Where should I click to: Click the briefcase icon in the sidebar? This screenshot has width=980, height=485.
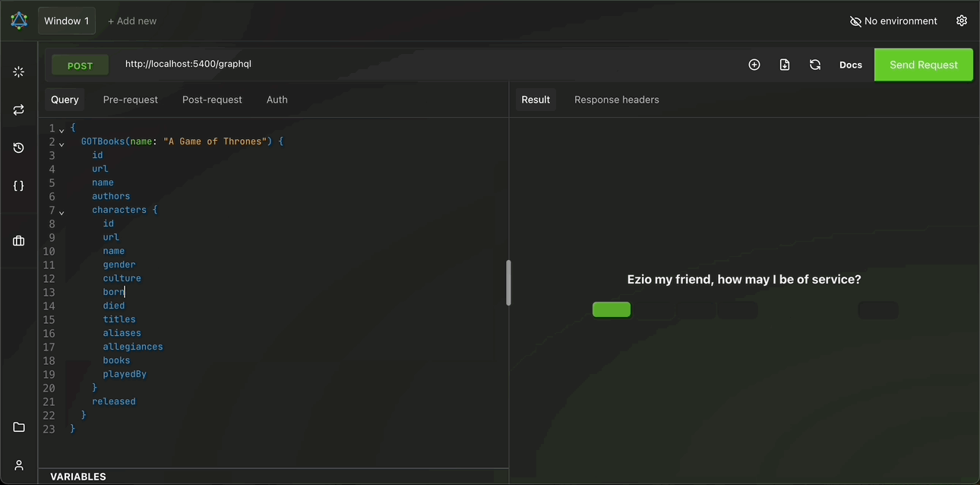[x=19, y=241]
